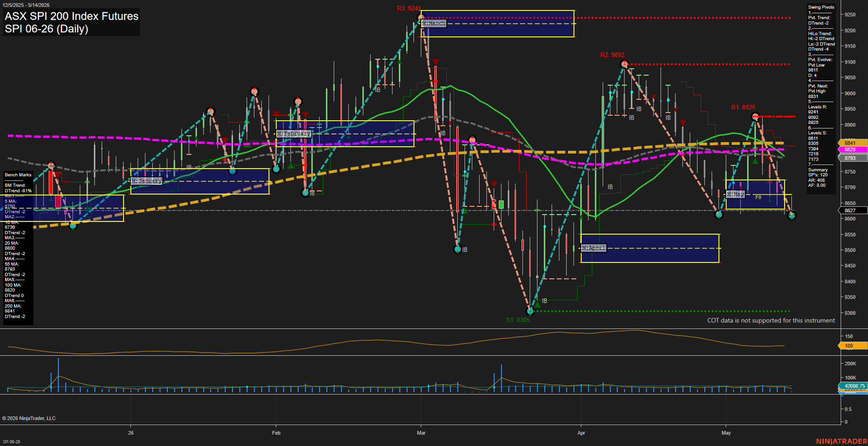
Task: Click the 200 MA: 8841 benchmark entry
Action: [x=13, y=308]
